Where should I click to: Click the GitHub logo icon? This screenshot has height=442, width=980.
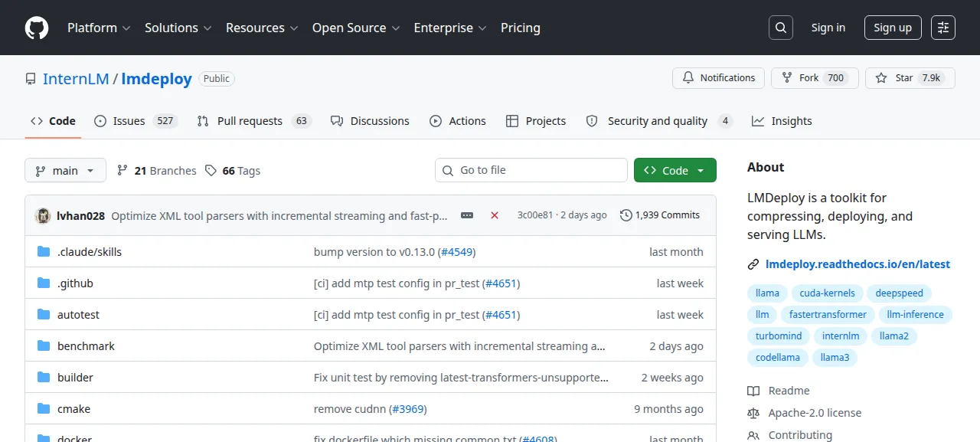tap(36, 28)
